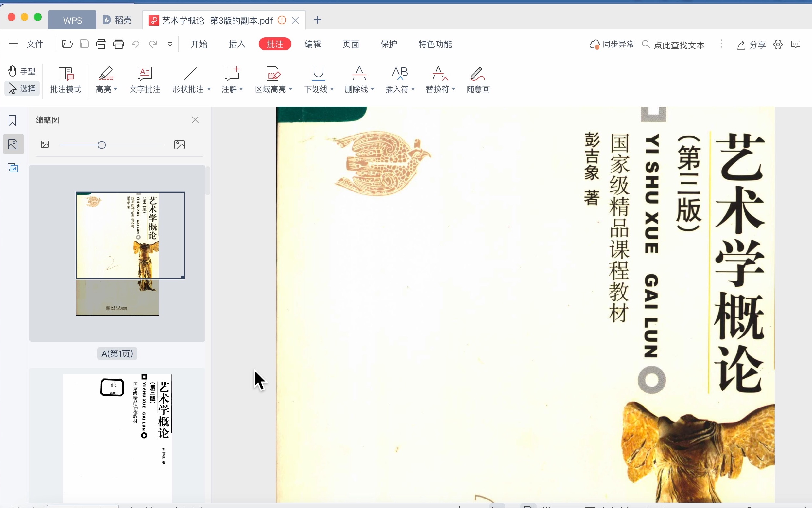Expand the 高亮 dropdown arrow
Viewport: 812px width, 508px height.
coord(116,89)
